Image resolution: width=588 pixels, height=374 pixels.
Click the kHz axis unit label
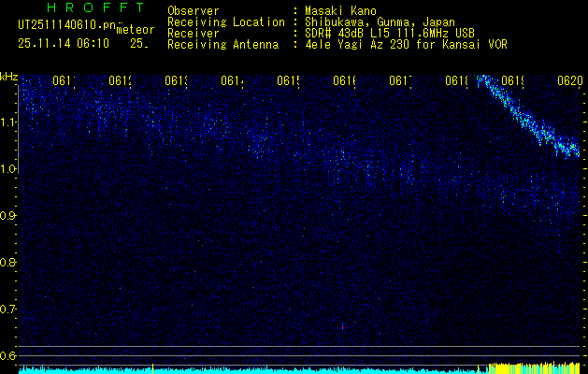pos(9,75)
